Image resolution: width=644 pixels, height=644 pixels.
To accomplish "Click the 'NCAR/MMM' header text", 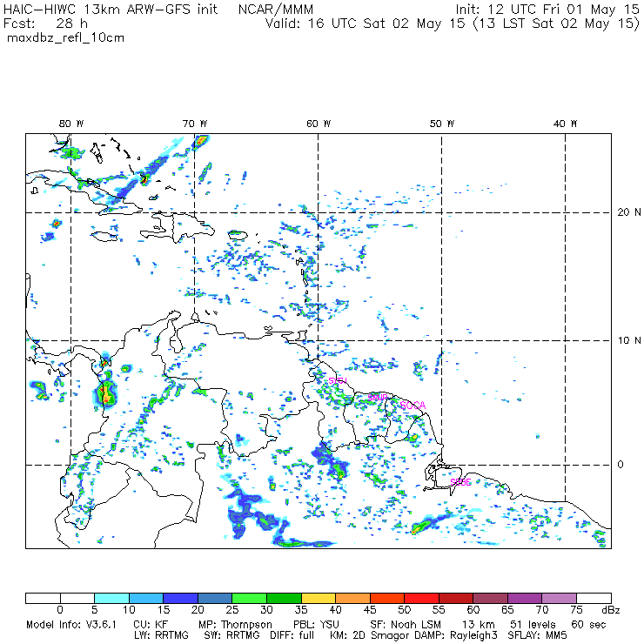I will click(x=276, y=10).
